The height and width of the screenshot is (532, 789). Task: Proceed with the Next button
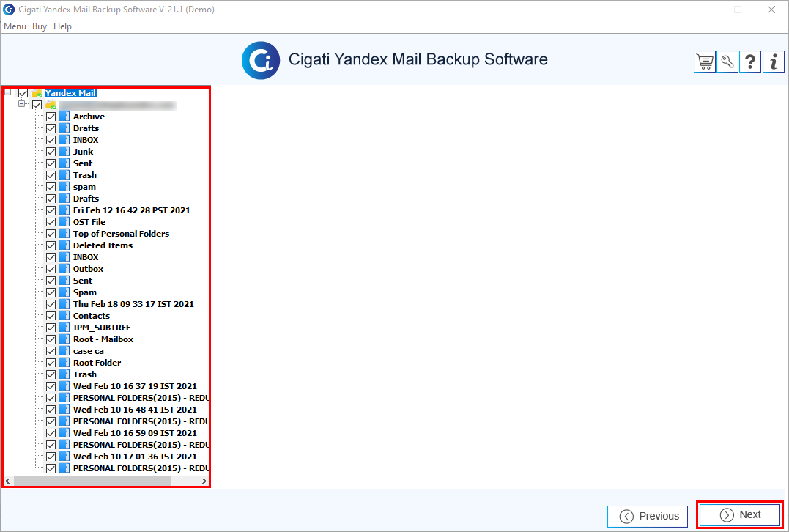tap(740, 515)
